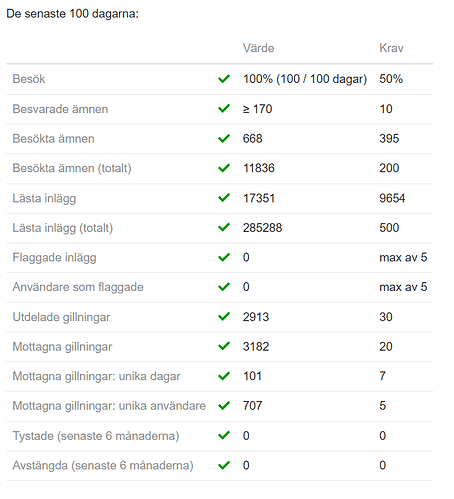Click the green check for Utdelade gillningar
Image resolution: width=454 pixels, height=499 pixels.
[224, 317]
